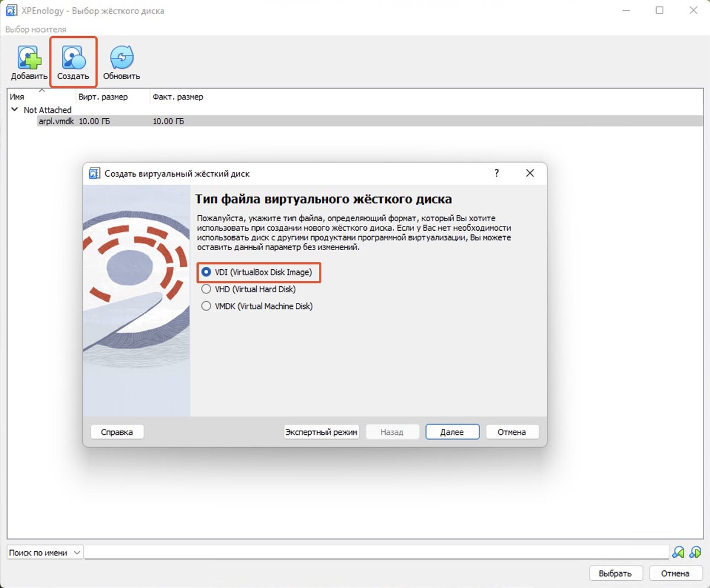Viewport: 710px width, 588px height.
Task: Select VDI (VirtualBox Disk Image) option
Action: tap(257, 272)
